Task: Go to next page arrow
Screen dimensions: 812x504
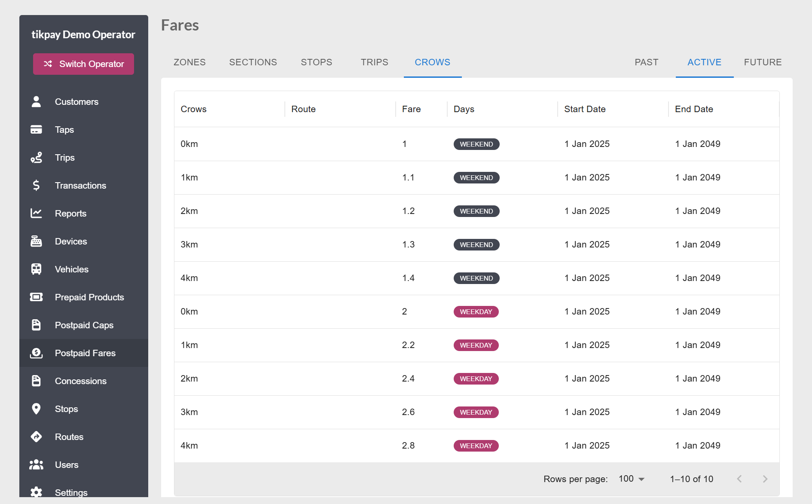Action: coord(765,479)
